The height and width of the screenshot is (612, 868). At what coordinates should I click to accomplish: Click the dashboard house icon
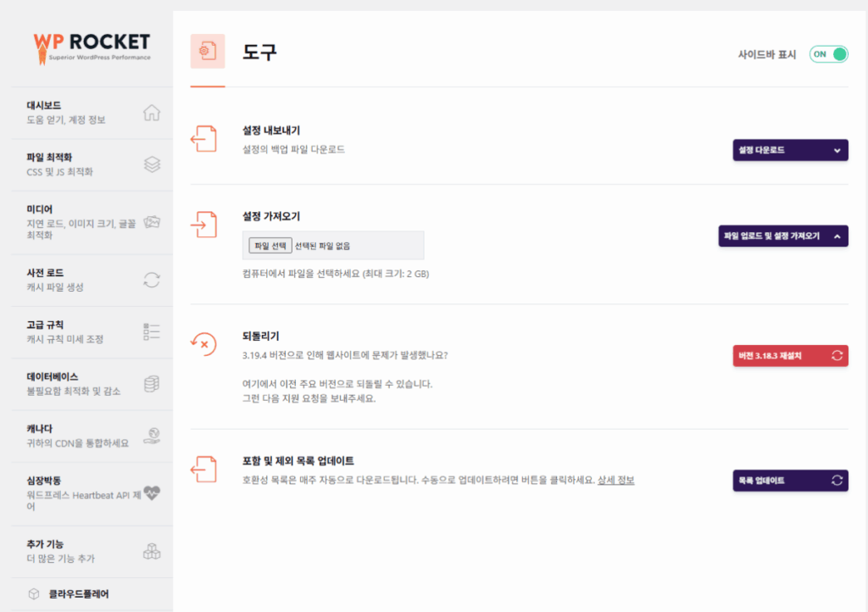[x=152, y=113]
